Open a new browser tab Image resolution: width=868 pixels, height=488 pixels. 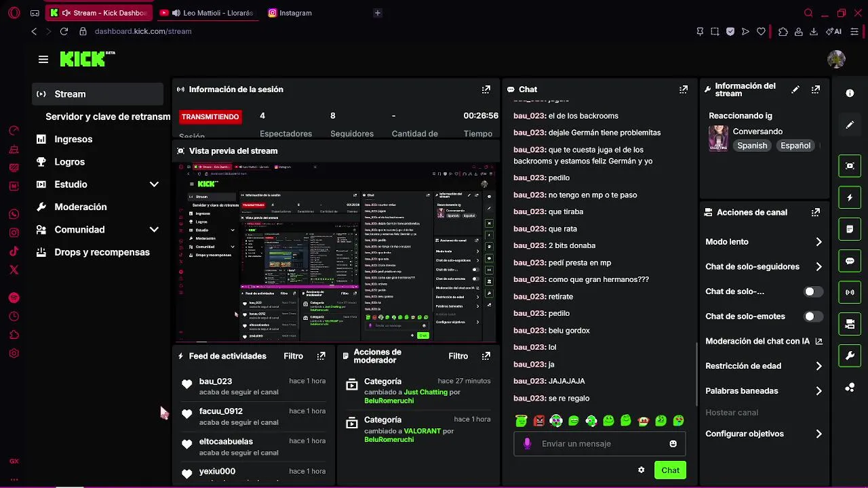point(378,13)
